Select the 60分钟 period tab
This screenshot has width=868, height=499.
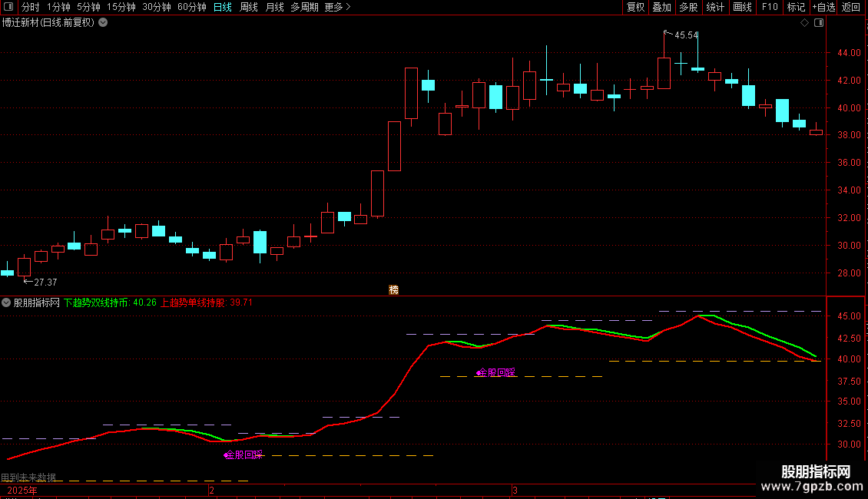tap(191, 7)
